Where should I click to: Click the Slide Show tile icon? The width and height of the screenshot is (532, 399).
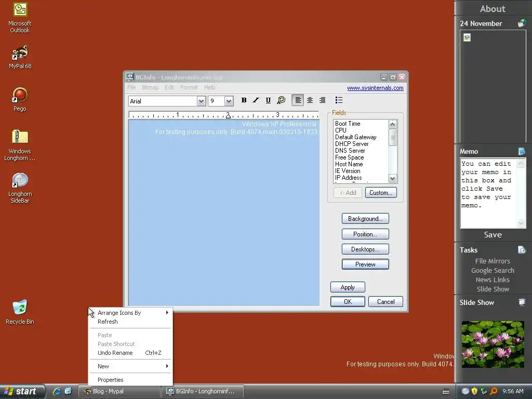tap(522, 302)
